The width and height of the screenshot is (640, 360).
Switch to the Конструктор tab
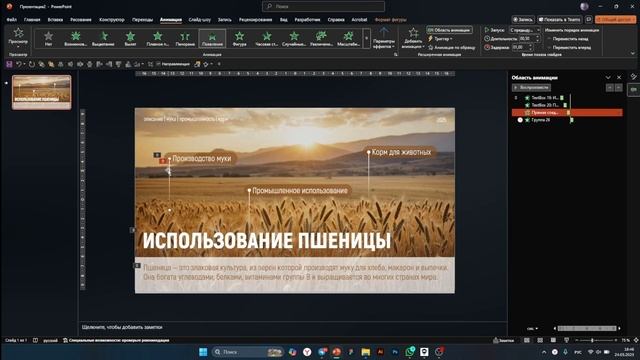point(111,20)
